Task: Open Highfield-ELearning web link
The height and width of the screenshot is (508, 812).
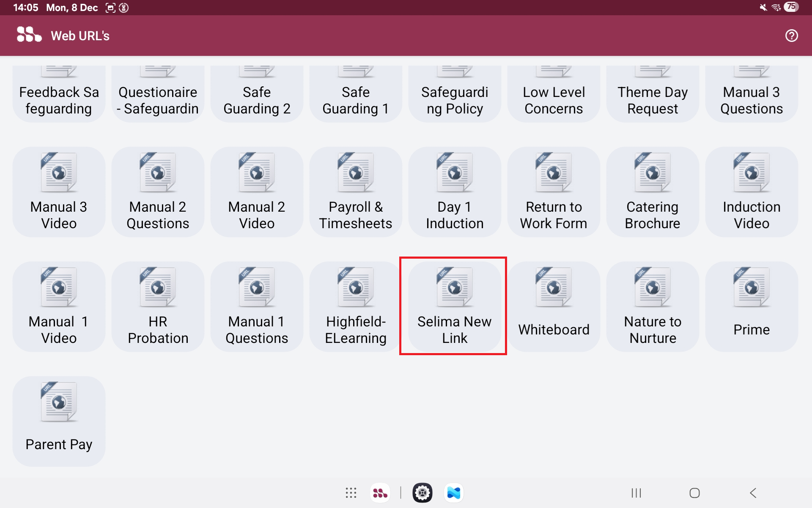Action: (355, 306)
